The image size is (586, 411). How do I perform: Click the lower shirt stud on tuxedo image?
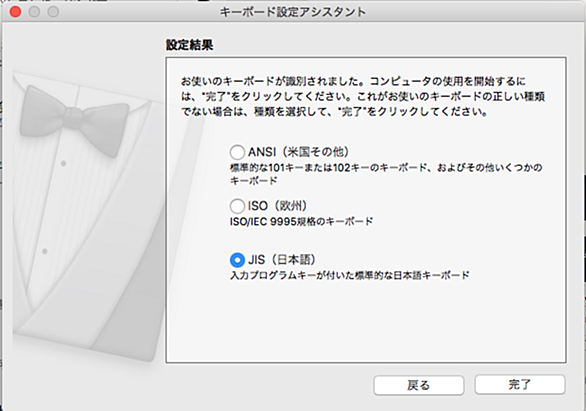[45, 251]
